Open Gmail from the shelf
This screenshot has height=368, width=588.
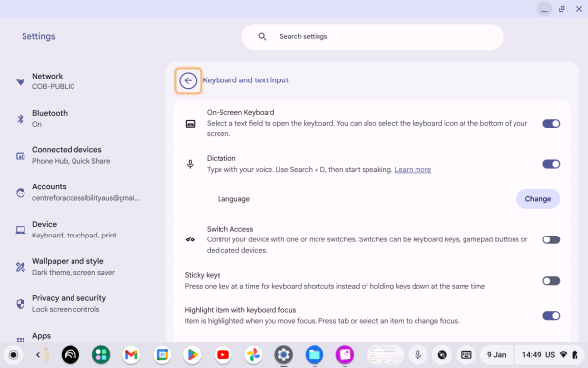pos(131,355)
